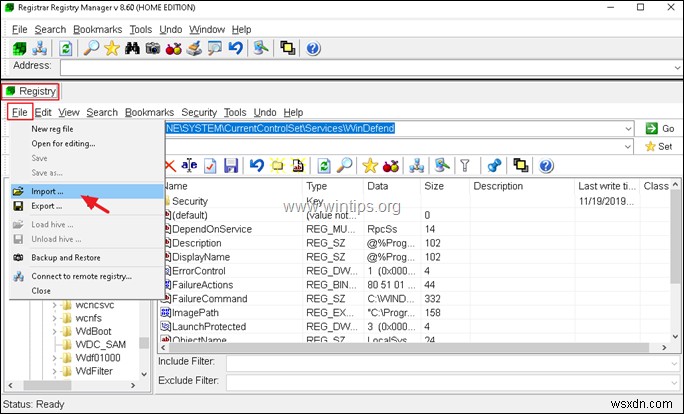Click the refresh icon in top toolbar
The width and height of the screenshot is (684, 414).
click(x=65, y=48)
